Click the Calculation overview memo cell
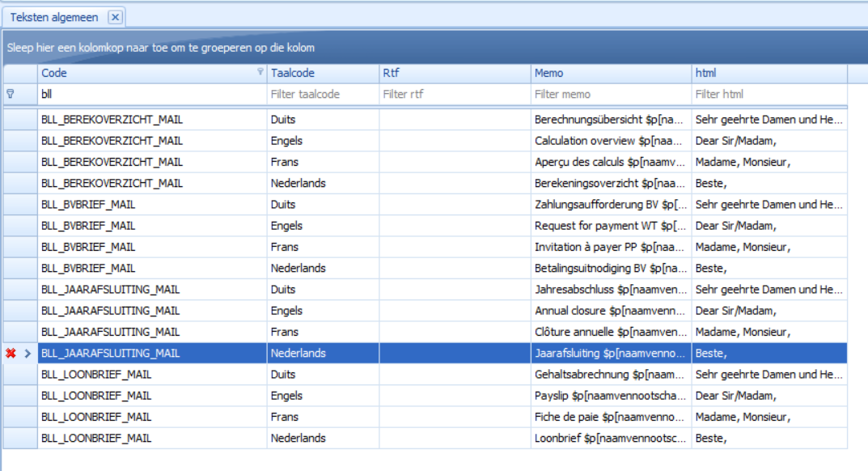The image size is (868, 471). tap(611, 141)
